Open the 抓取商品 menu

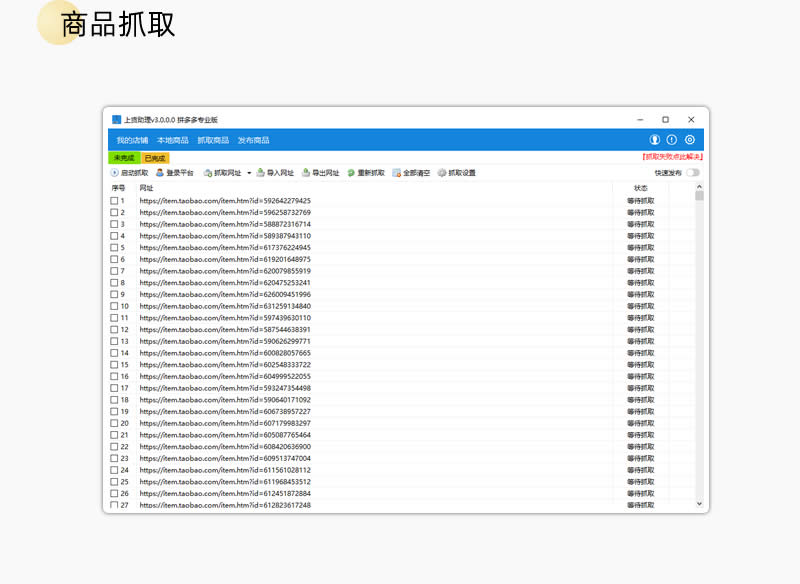[x=213, y=140]
